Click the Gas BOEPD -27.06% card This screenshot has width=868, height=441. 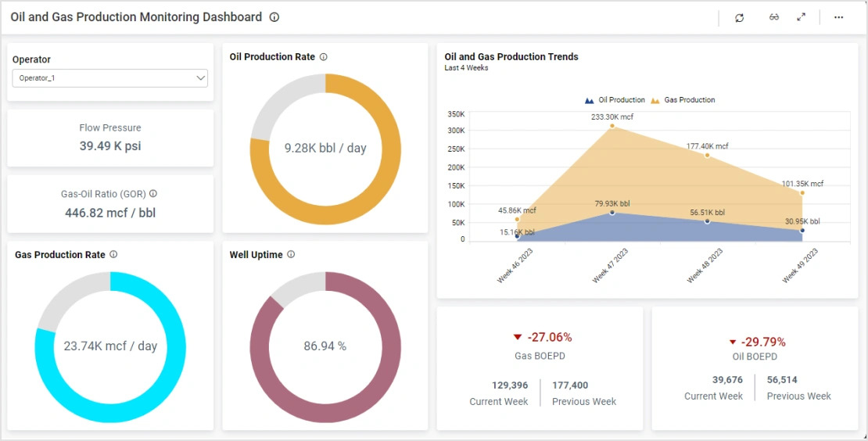point(540,368)
